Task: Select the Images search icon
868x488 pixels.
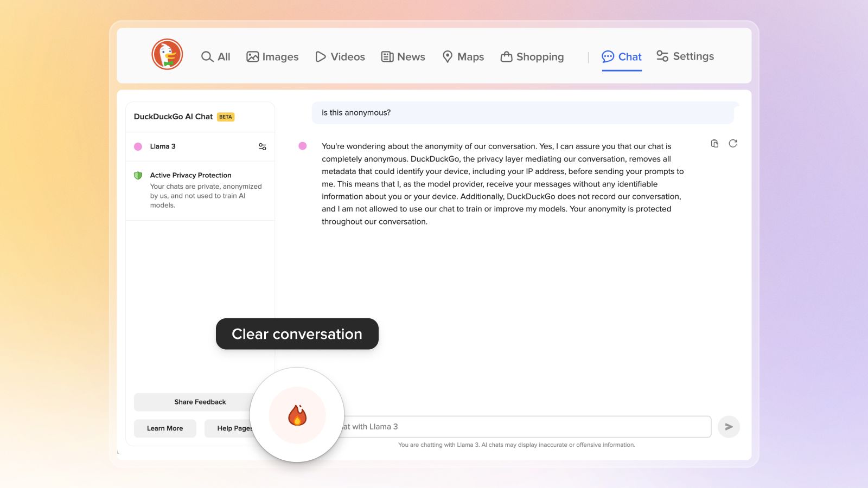Action: [x=253, y=56]
